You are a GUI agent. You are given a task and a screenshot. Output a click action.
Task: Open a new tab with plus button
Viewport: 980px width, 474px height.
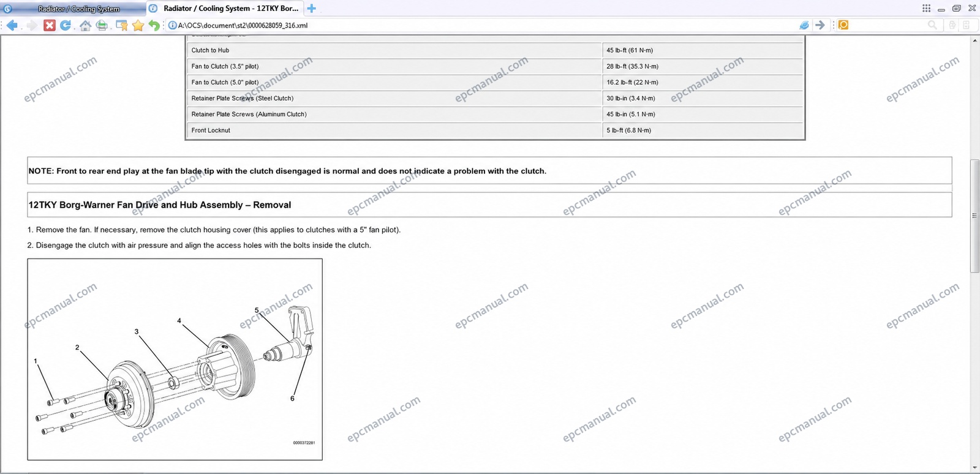(312, 9)
